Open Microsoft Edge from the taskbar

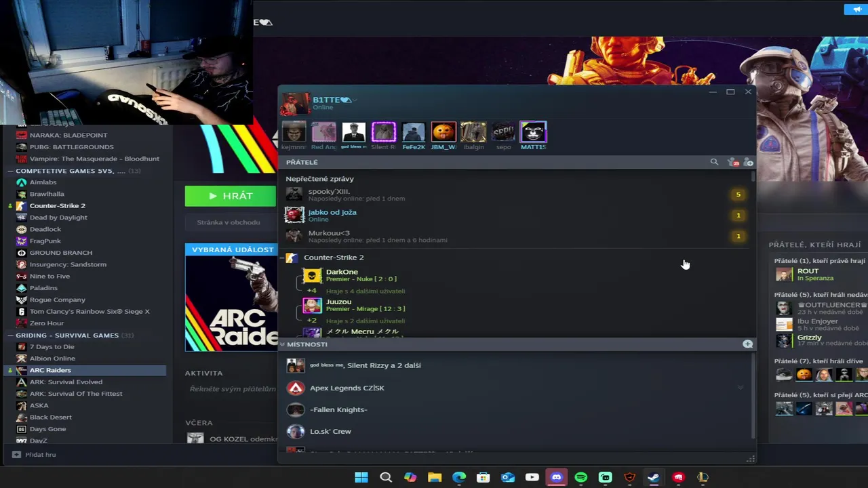point(459,477)
